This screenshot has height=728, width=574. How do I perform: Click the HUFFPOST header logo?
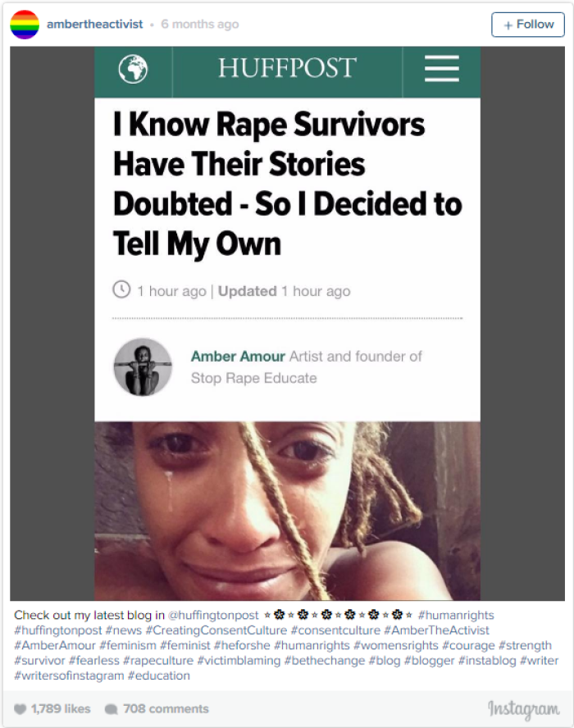288,68
